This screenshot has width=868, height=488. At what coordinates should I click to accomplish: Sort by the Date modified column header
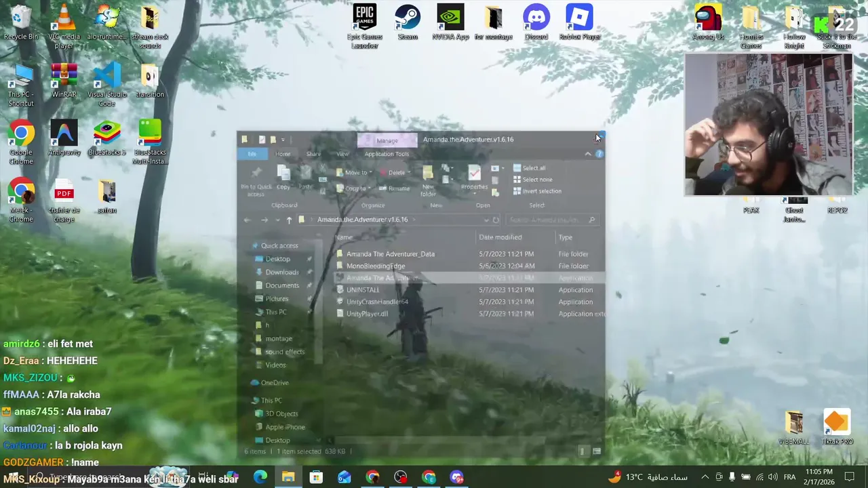tap(500, 237)
